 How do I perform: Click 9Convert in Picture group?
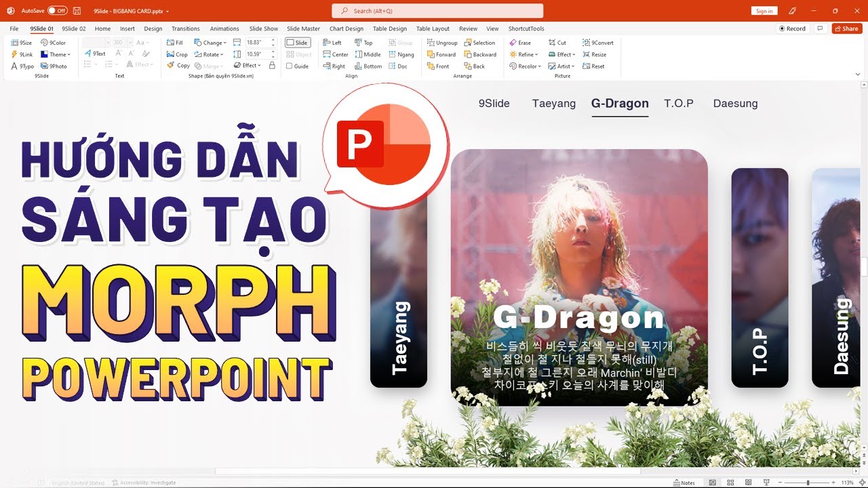[x=598, y=43]
